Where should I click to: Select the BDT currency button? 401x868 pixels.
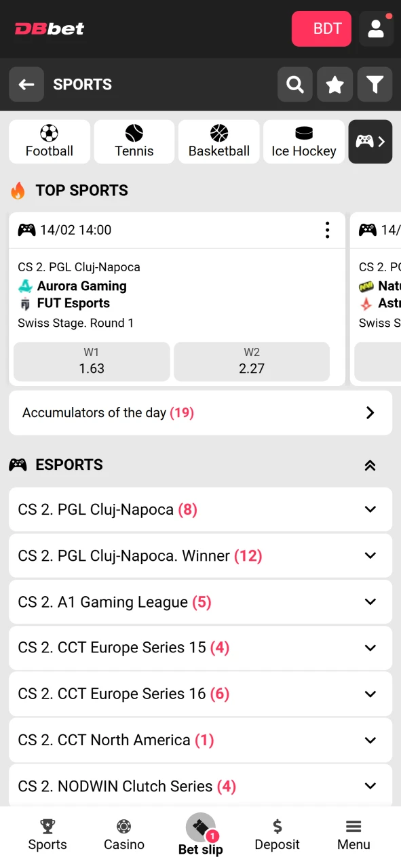[x=321, y=28]
